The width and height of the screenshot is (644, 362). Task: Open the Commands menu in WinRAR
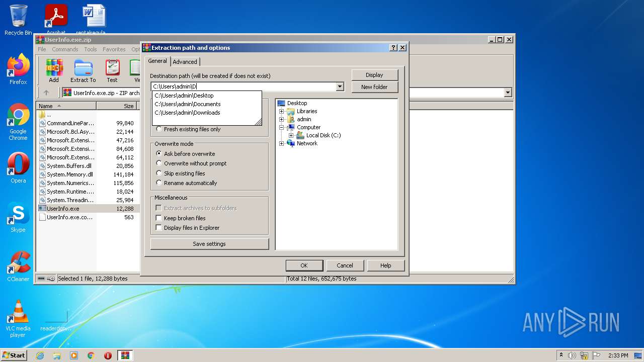(65, 49)
